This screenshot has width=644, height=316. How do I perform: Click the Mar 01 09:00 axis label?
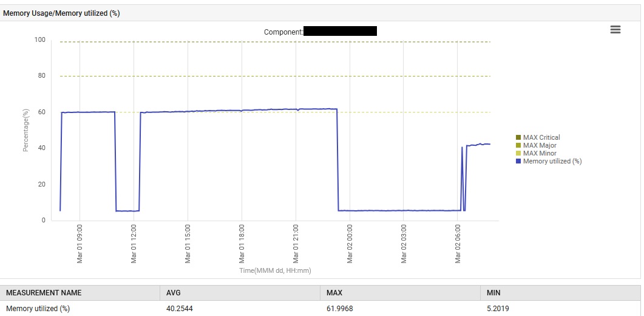[80, 244]
